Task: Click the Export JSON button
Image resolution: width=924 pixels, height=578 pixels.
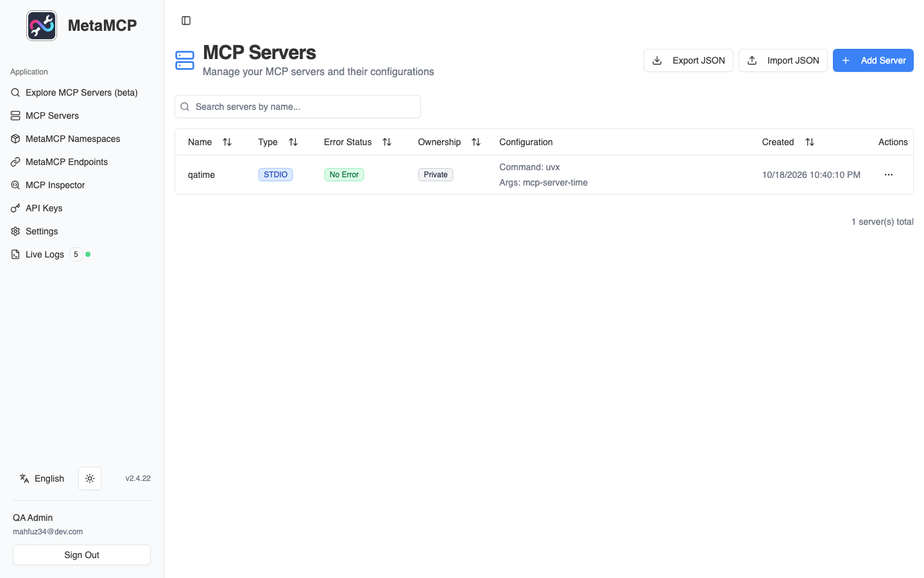Action: coord(689,60)
